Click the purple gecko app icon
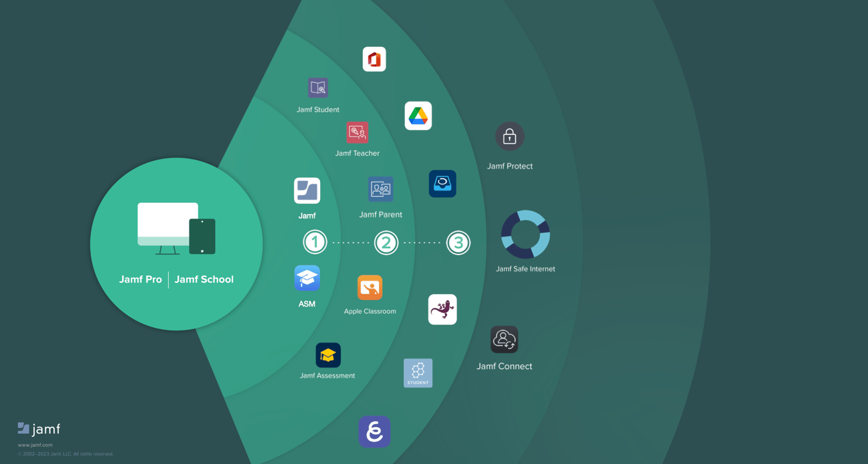 [x=442, y=310]
